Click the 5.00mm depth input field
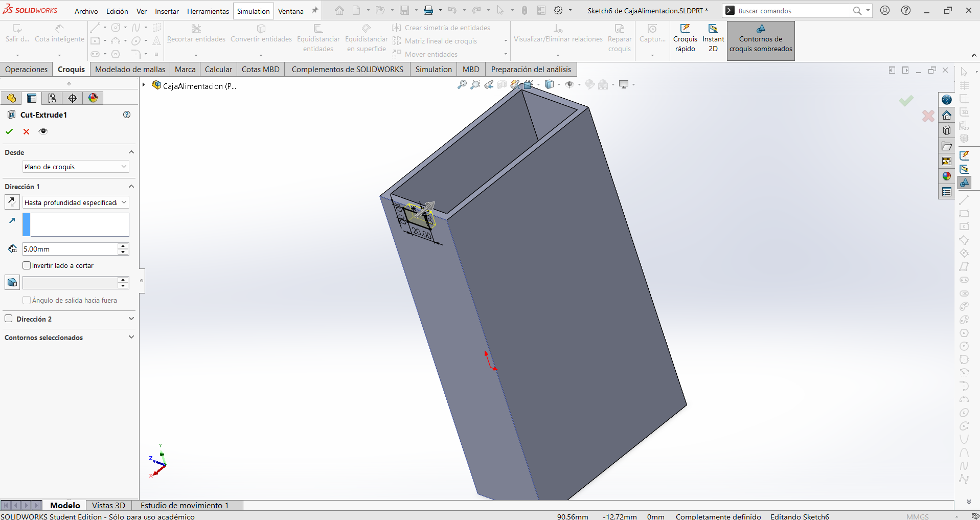The image size is (980, 520). coord(70,249)
